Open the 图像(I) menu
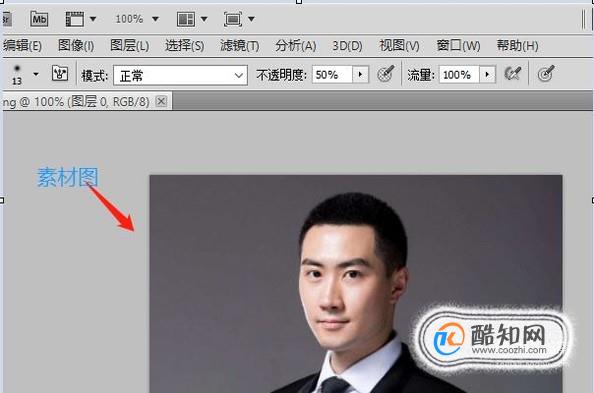This screenshot has height=393, width=594. (x=76, y=46)
